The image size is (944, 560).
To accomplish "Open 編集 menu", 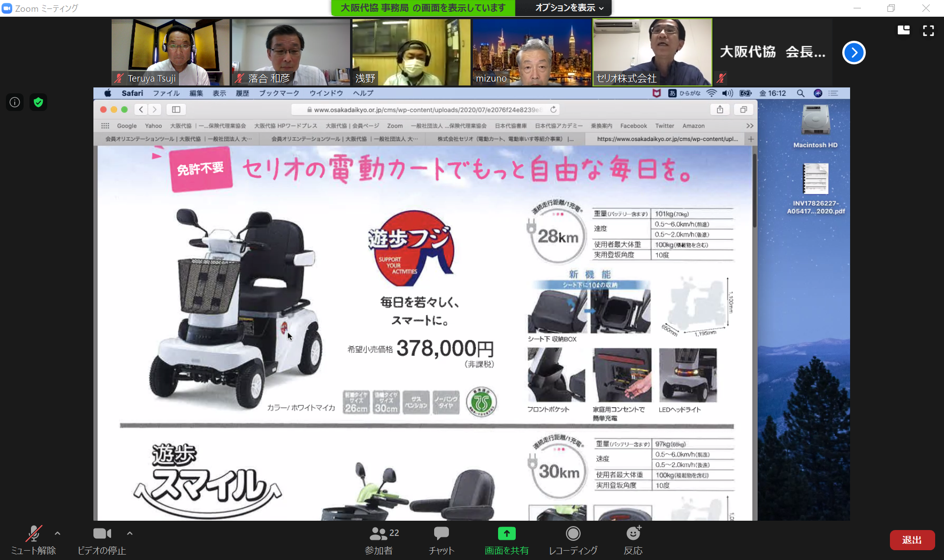I will click(x=196, y=93).
